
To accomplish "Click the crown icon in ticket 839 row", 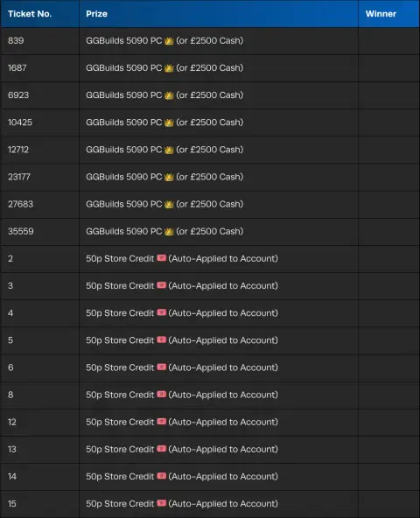I will point(169,41).
